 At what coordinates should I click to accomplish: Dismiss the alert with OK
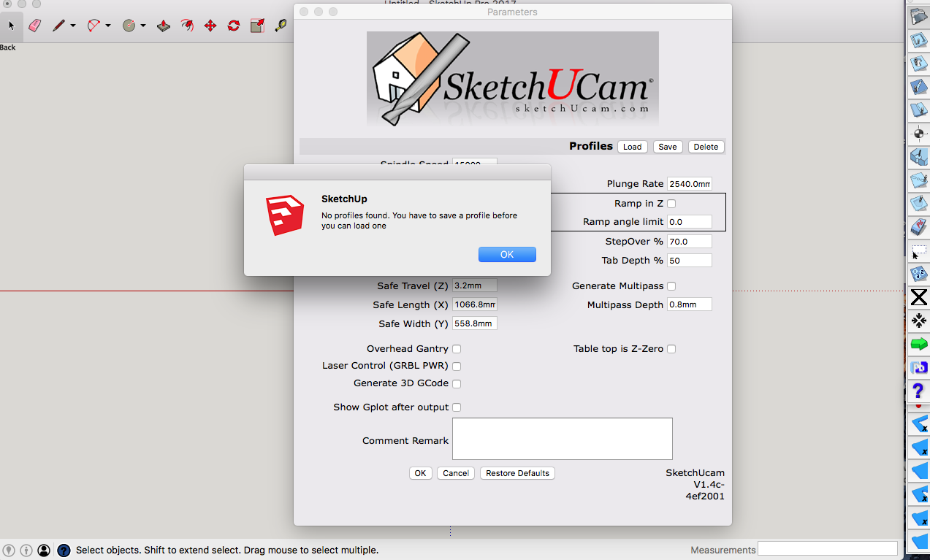[507, 254]
